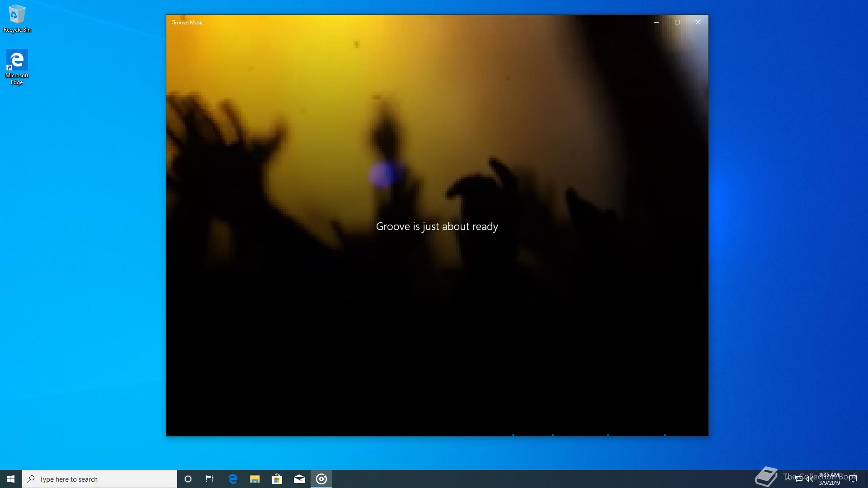Show hidden system tray icons
The width and height of the screenshot is (868, 488).
click(x=788, y=479)
